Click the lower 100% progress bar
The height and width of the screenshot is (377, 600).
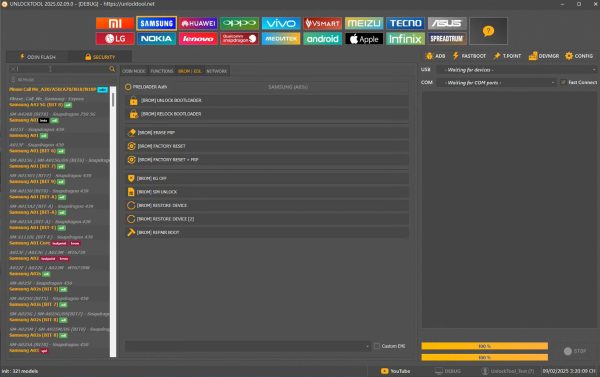click(484, 357)
